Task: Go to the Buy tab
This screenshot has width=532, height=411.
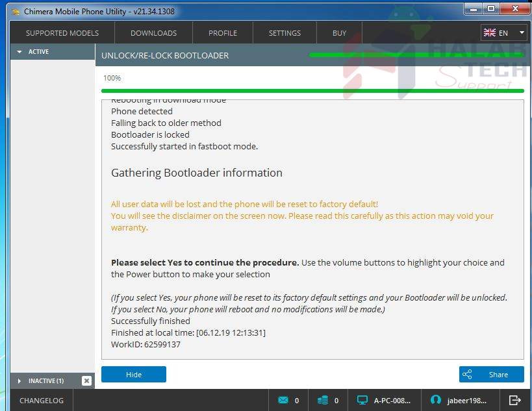Action: coord(339,33)
